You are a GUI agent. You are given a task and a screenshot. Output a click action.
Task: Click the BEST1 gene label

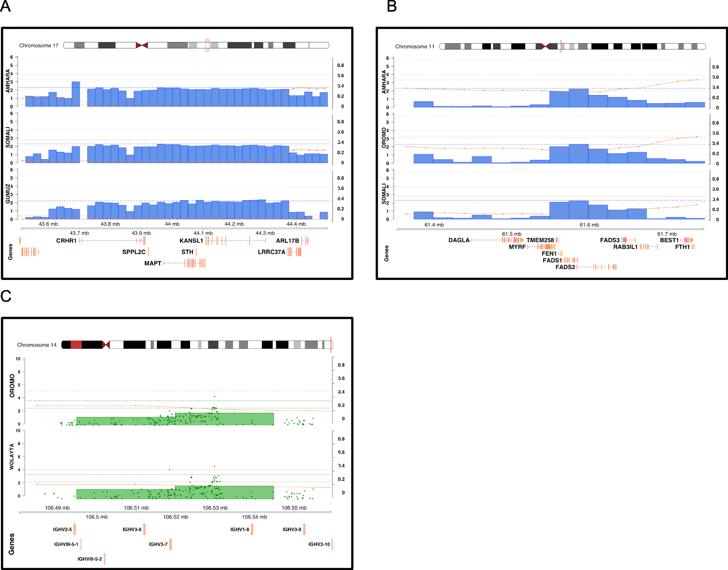669,240
